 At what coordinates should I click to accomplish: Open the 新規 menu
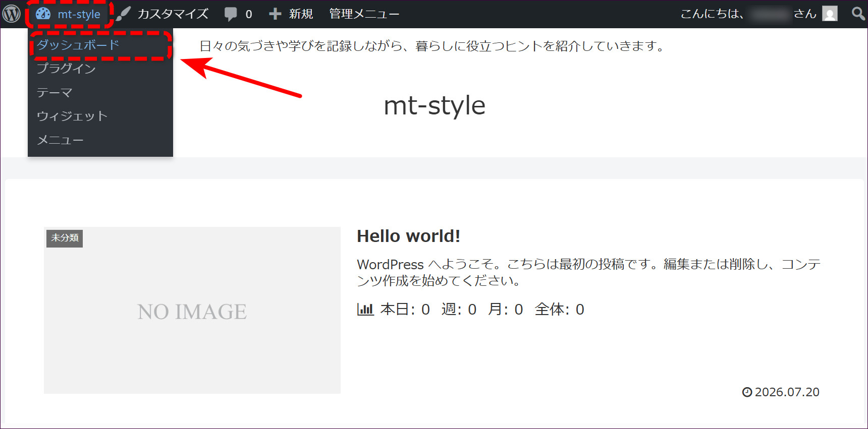click(x=301, y=14)
